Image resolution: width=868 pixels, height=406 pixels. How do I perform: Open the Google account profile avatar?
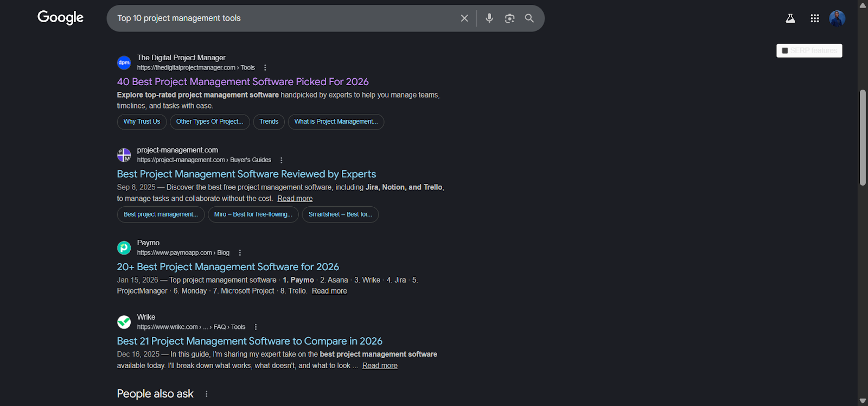[x=837, y=18]
